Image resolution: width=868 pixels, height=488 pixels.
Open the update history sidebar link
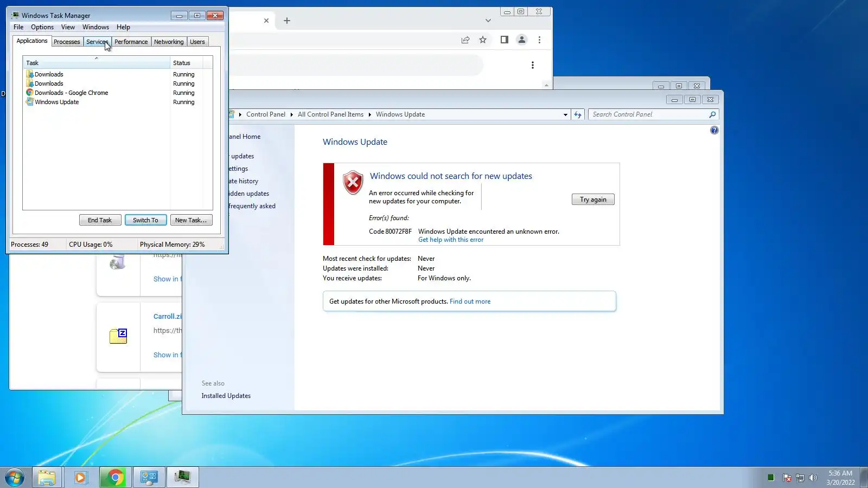coord(243,181)
